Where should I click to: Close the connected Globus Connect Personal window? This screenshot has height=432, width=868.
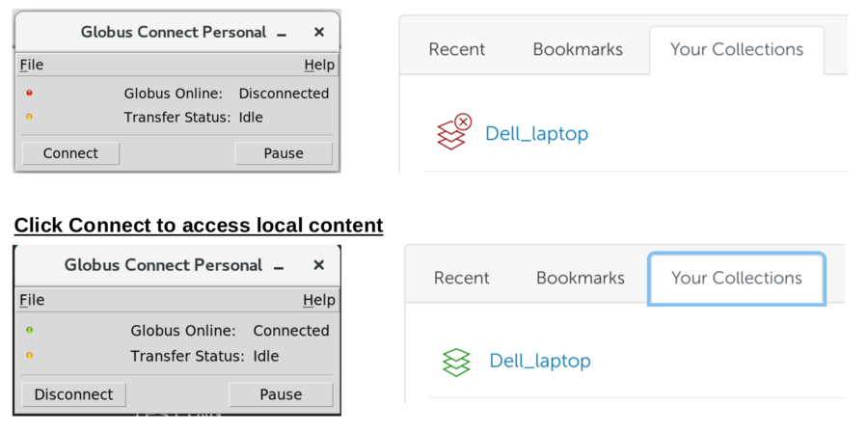(319, 265)
